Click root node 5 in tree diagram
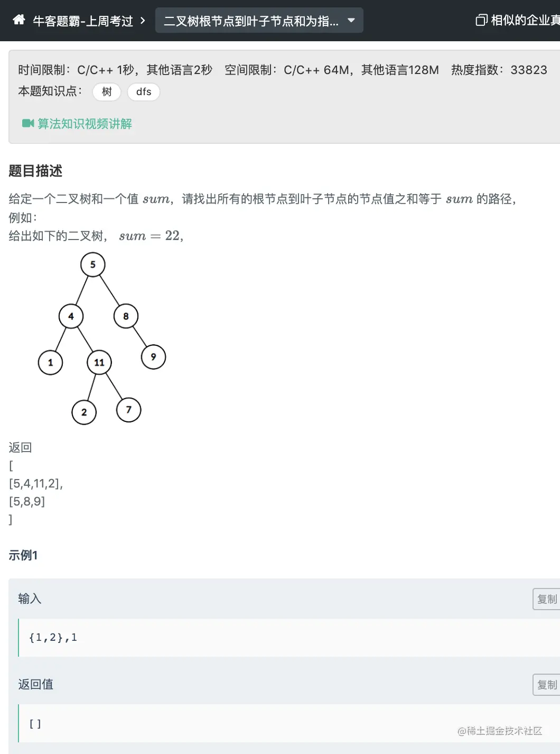This screenshot has height=754, width=560. click(93, 264)
